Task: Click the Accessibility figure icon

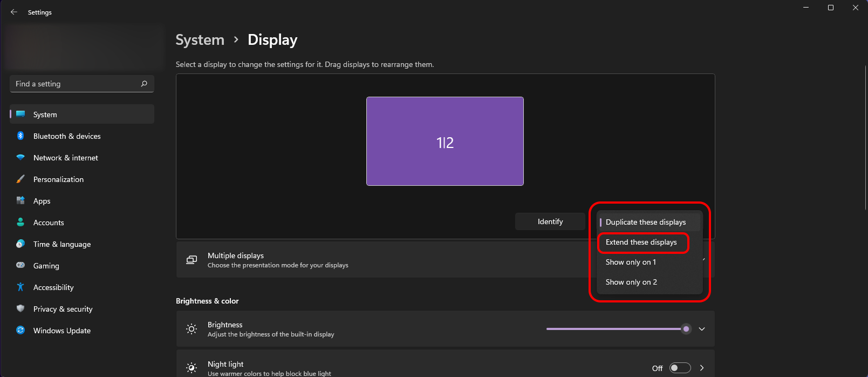Action: coord(20,287)
